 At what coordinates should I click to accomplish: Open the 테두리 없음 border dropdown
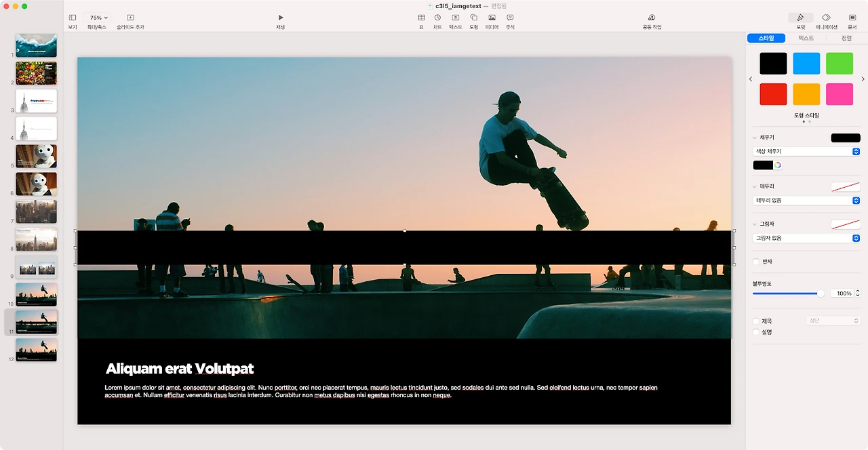[806, 201]
